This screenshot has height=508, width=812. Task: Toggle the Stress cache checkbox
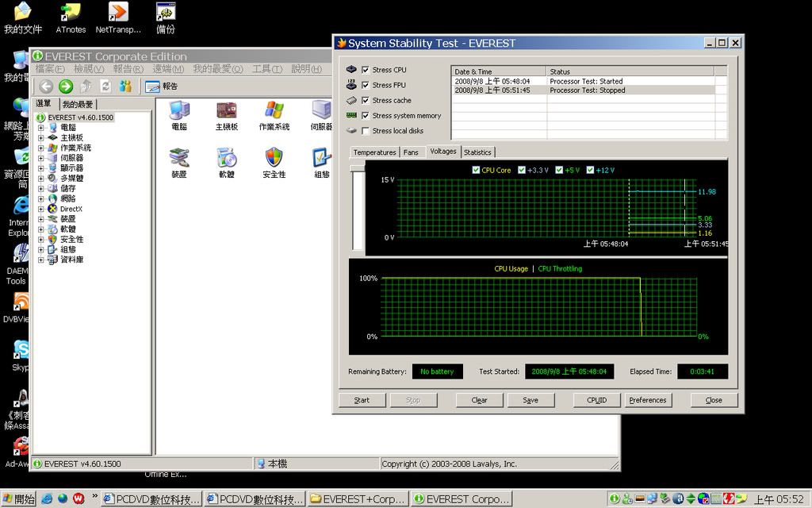[x=366, y=100]
